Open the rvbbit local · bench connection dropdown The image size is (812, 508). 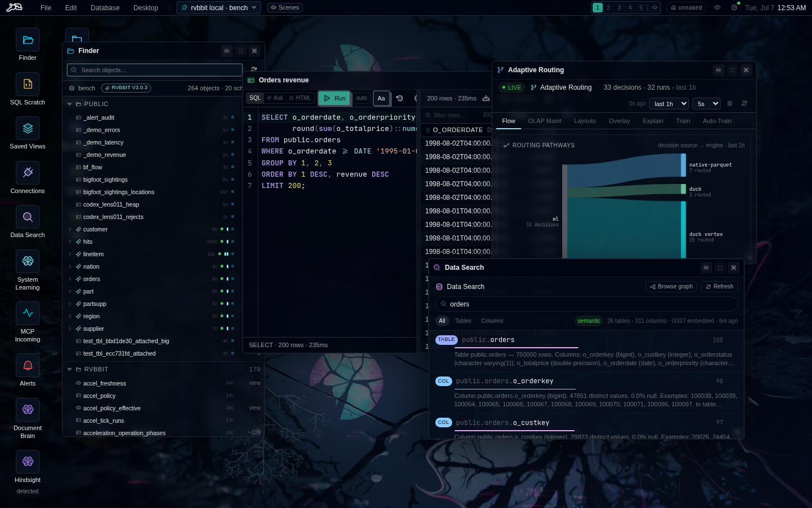(x=219, y=8)
